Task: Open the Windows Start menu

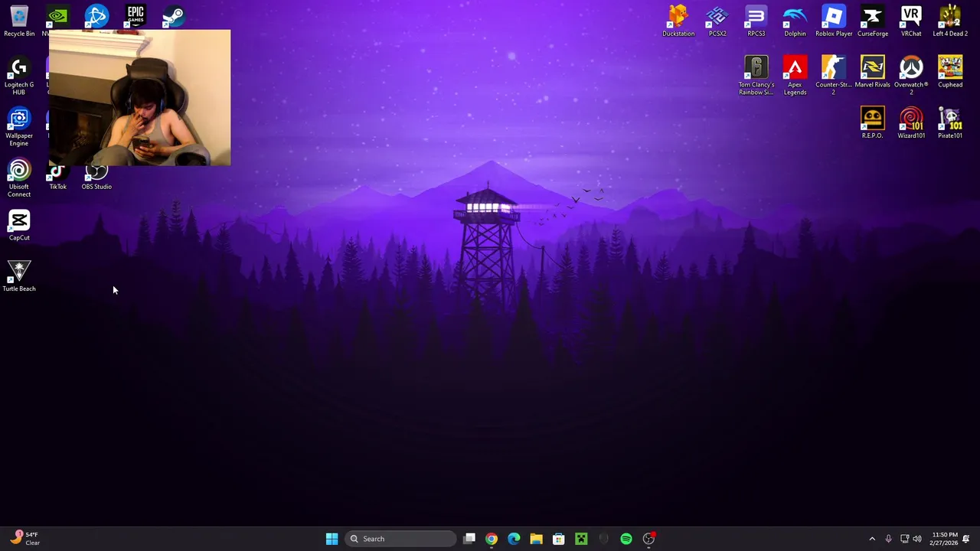Action: (x=332, y=539)
